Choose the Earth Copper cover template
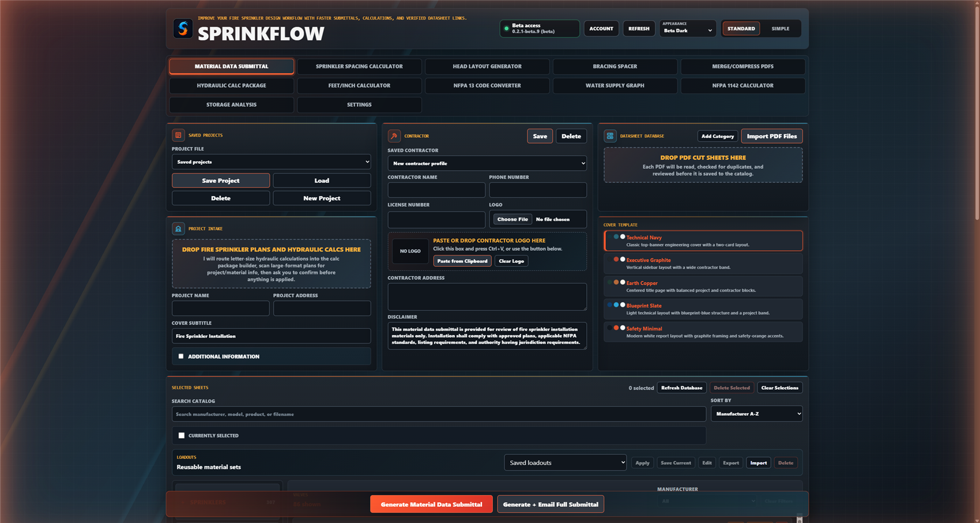Viewport: 980px width, 523px height. 703,287
